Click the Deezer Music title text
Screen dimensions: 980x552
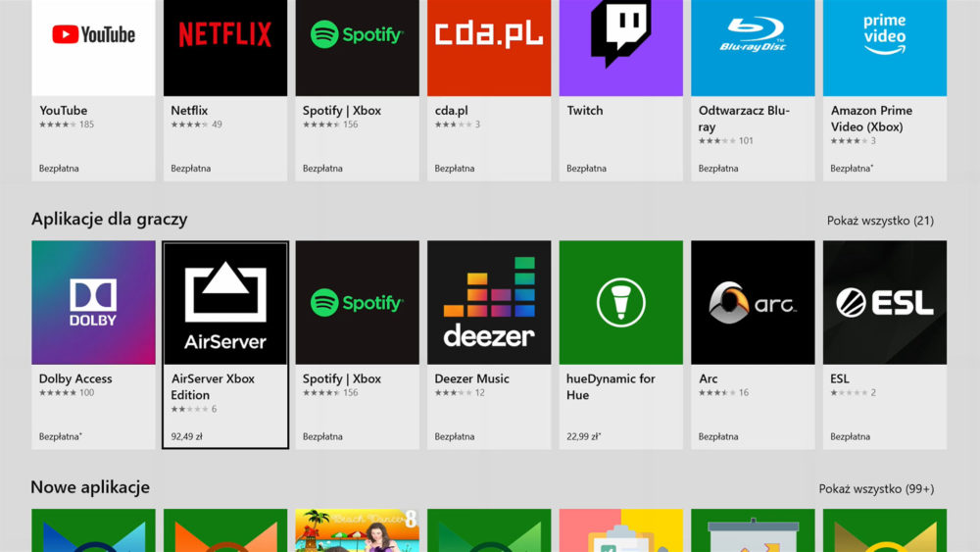(x=472, y=378)
